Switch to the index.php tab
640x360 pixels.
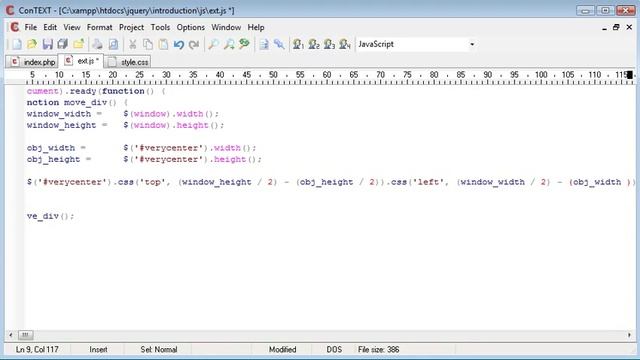click(x=32, y=62)
